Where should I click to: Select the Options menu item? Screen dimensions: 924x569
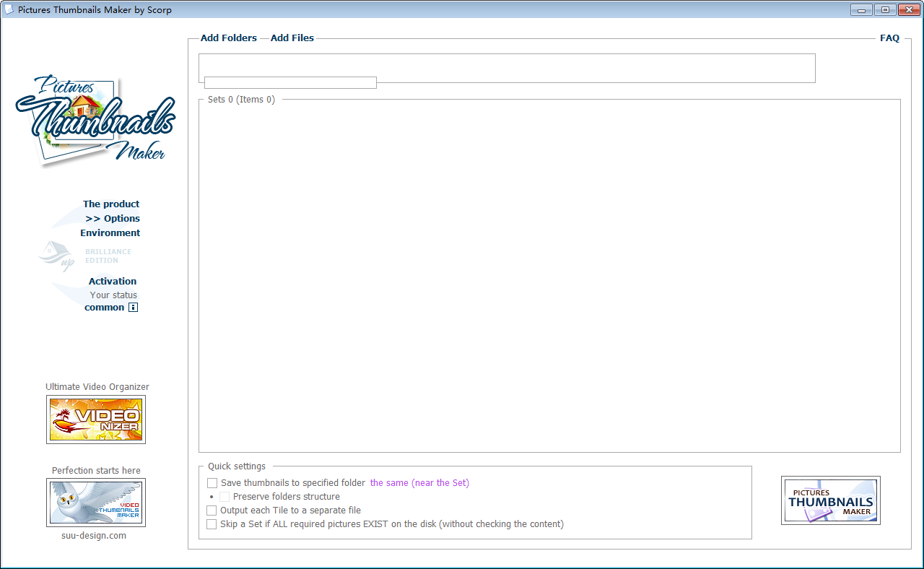tap(113, 219)
